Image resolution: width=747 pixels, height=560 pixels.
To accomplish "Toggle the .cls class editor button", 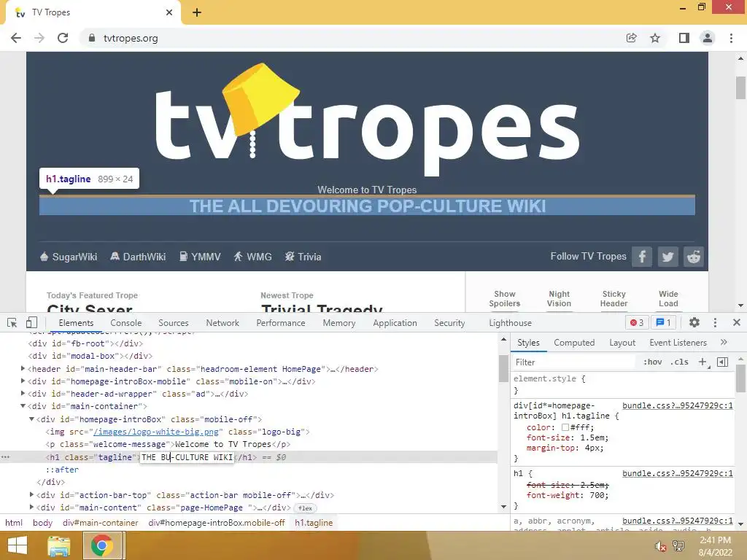I will click(x=679, y=362).
